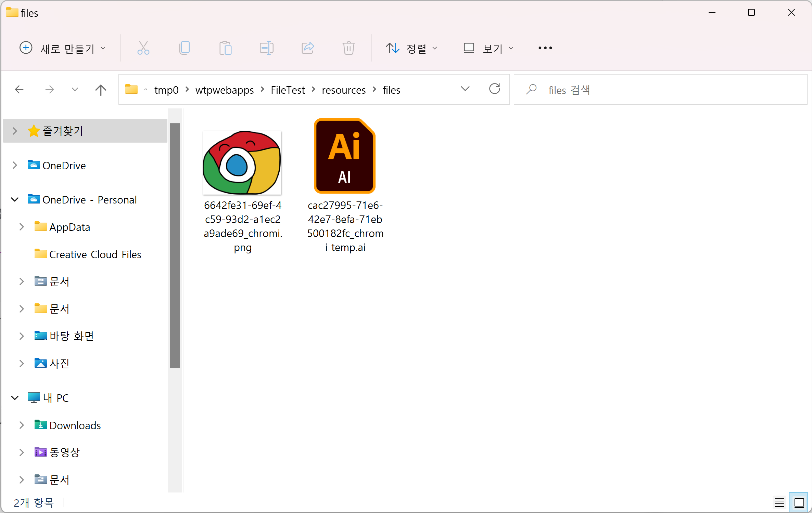Open the AppData folder

pos(69,227)
